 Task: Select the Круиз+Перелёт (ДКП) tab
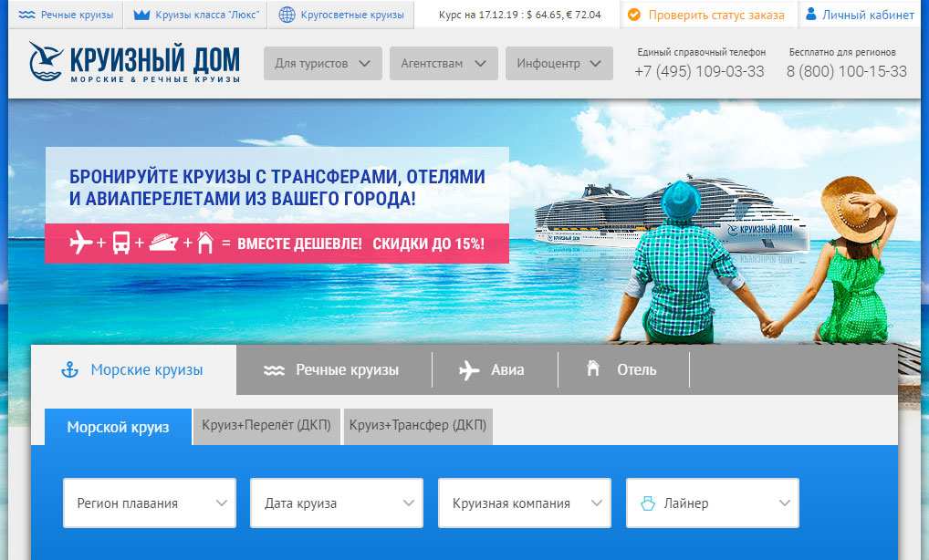tap(266, 426)
